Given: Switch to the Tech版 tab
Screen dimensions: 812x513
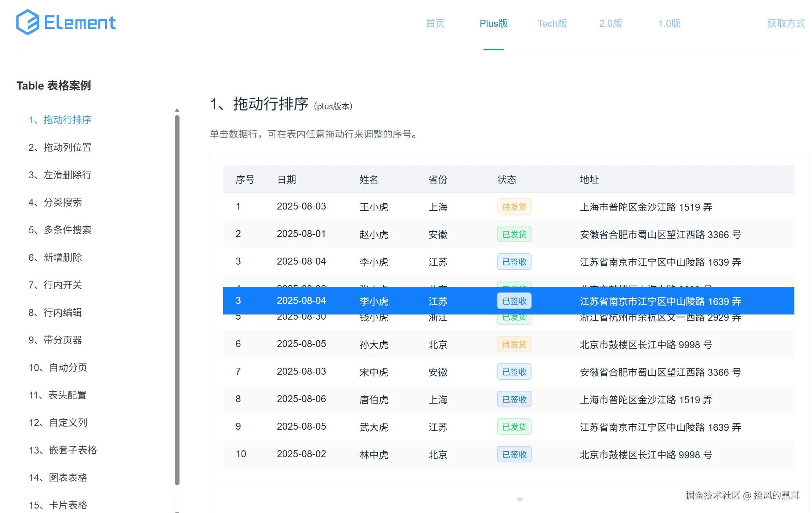Looking at the screenshot, I should pyautogui.click(x=552, y=23).
